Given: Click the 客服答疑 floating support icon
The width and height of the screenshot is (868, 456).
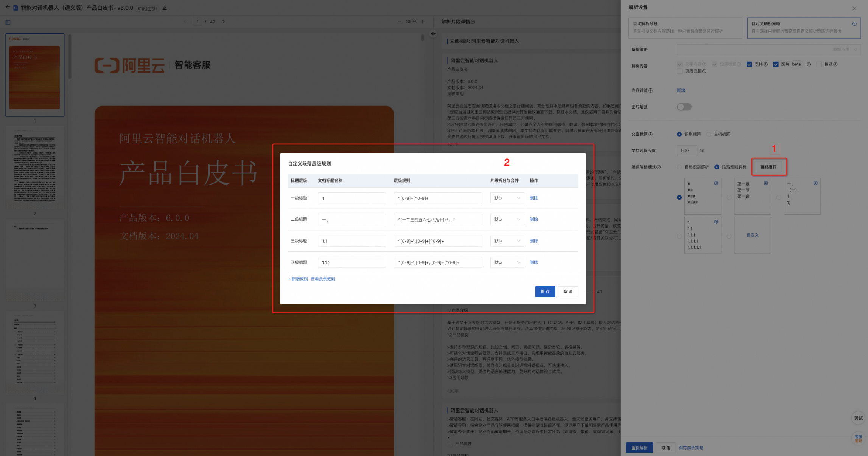Looking at the screenshot, I should pyautogui.click(x=858, y=438).
